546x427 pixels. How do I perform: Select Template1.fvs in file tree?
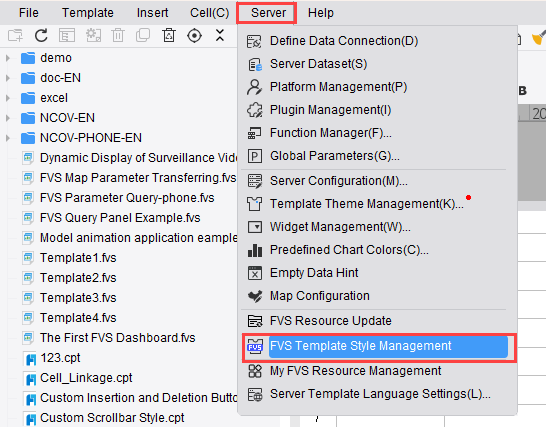[78, 258]
